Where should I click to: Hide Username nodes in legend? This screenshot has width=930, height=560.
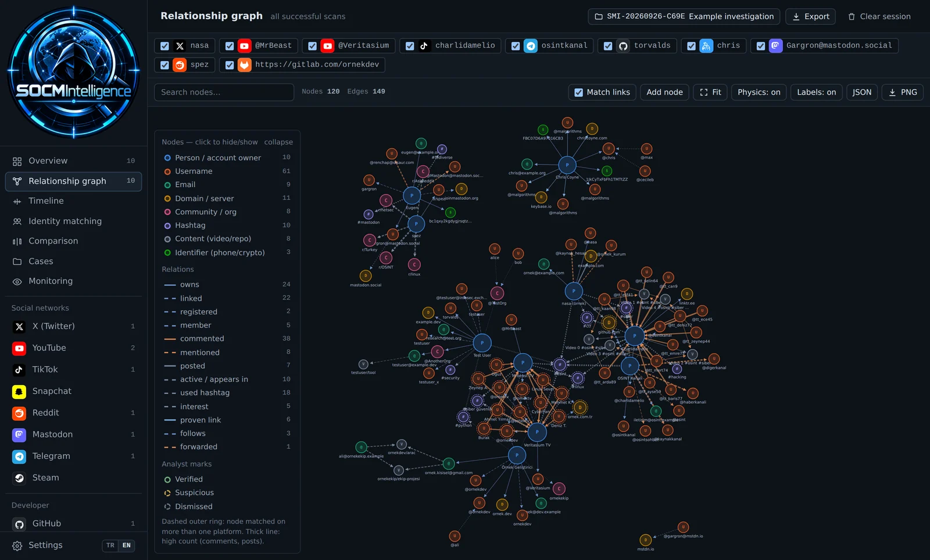(227, 171)
